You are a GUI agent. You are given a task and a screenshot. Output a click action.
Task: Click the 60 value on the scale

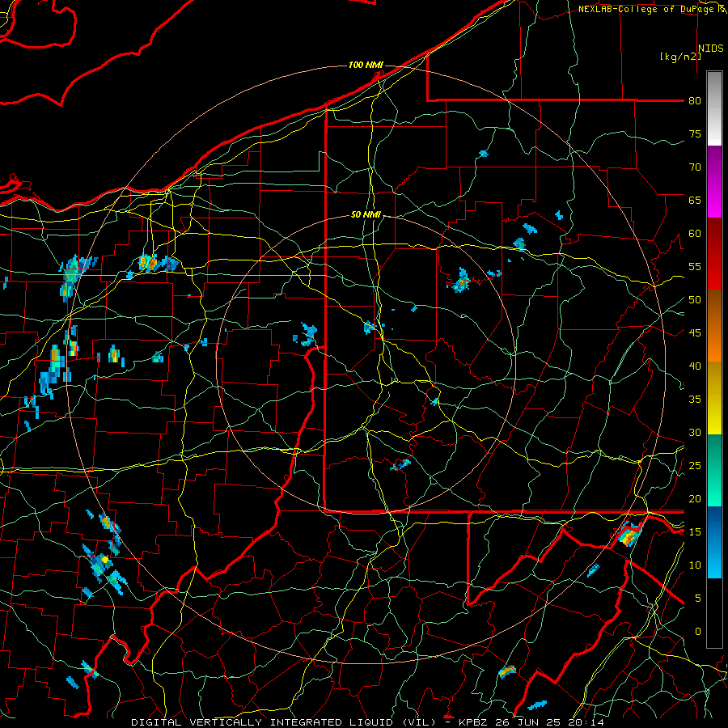695,234
